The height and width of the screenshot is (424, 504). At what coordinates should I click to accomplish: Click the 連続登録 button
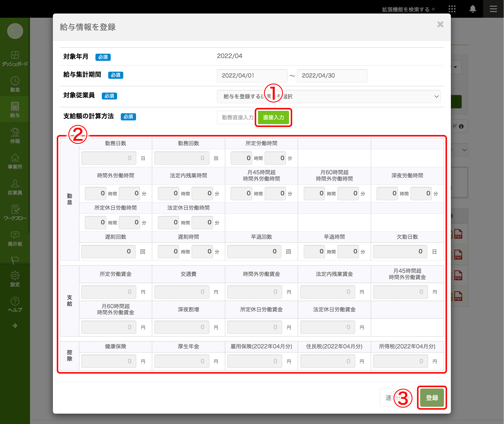pos(398,398)
